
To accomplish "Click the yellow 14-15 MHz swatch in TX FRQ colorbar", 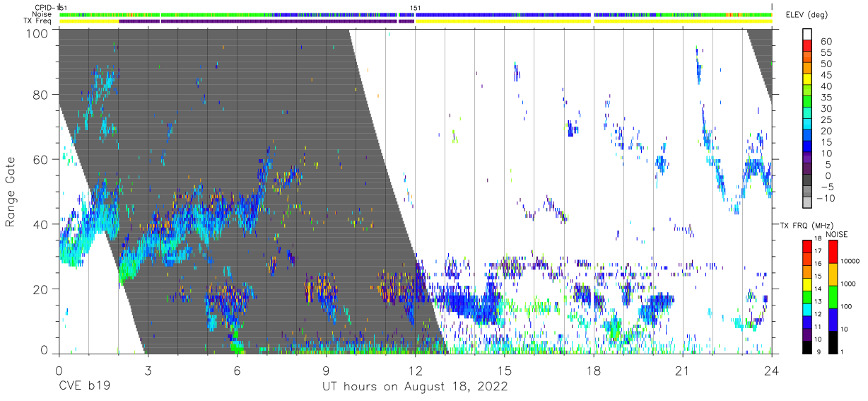I will pos(807,284).
